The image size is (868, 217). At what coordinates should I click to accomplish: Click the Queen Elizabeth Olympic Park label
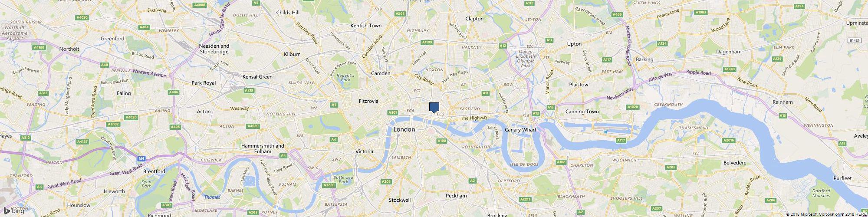point(526,59)
